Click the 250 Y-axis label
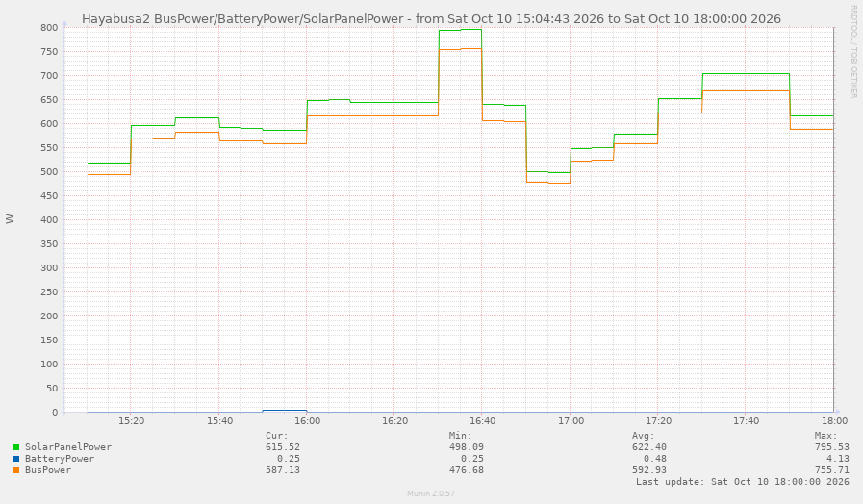The width and height of the screenshot is (863, 504). 49,292
